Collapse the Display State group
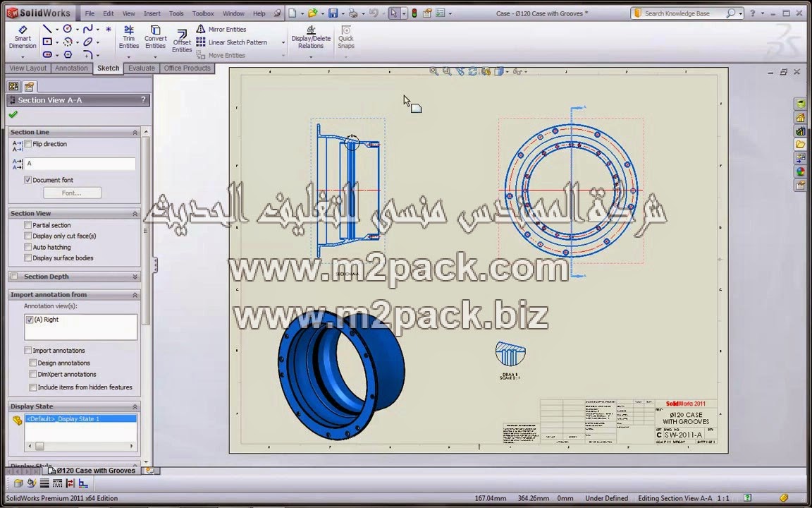The width and height of the screenshot is (812, 508). point(135,407)
